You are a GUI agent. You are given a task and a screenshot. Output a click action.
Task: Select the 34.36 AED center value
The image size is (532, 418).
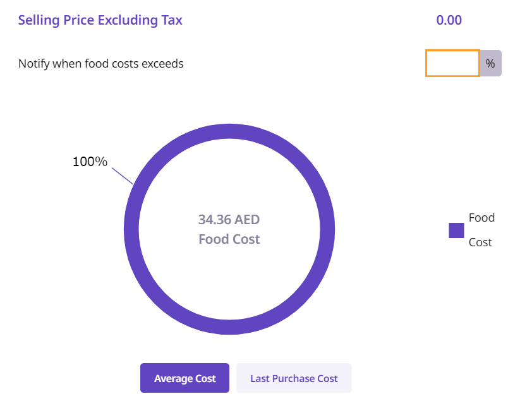pos(229,220)
